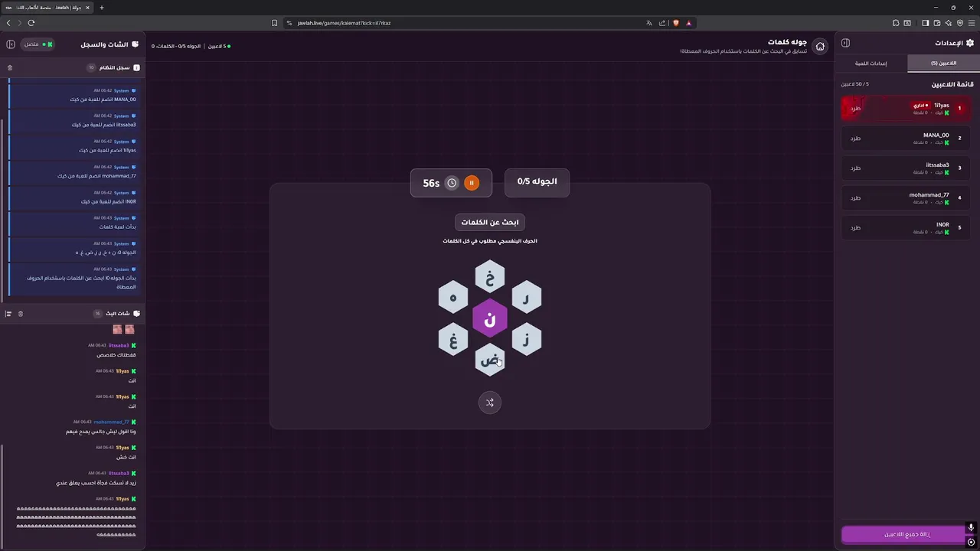Kick player MANA_00
This screenshot has height=551, width=980.
855,139
